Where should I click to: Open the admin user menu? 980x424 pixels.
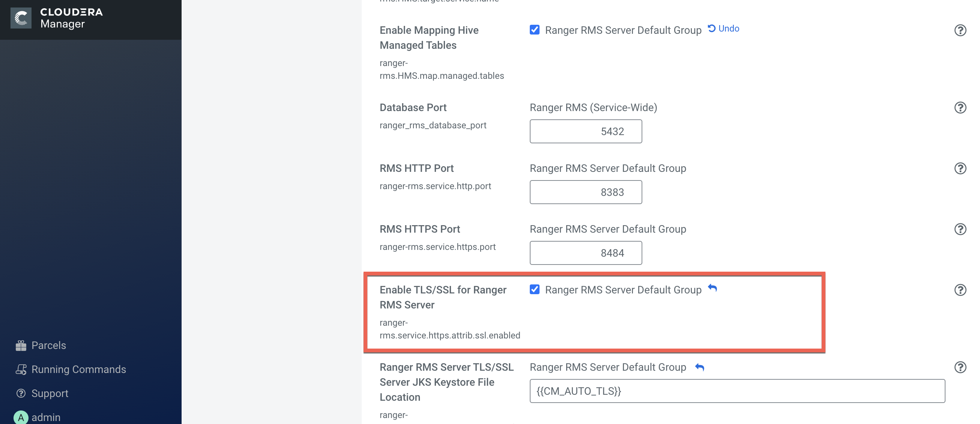click(x=46, y=417)
